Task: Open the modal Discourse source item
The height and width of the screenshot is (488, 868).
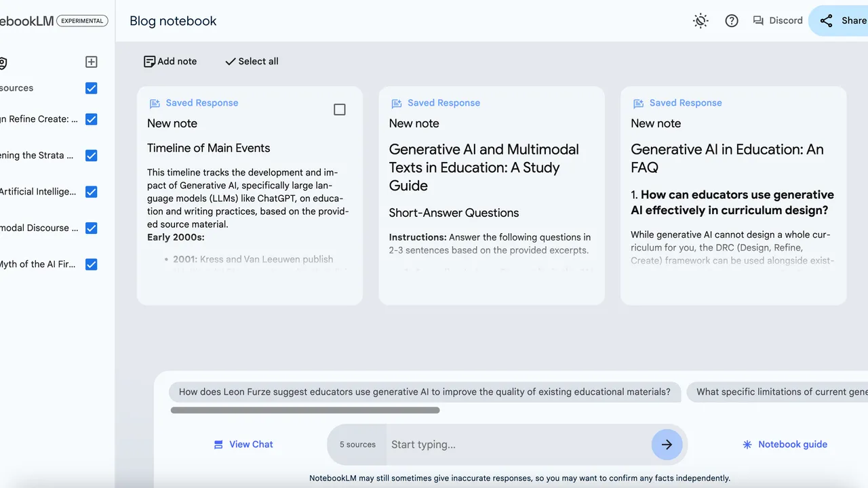Action: point(39,228)
